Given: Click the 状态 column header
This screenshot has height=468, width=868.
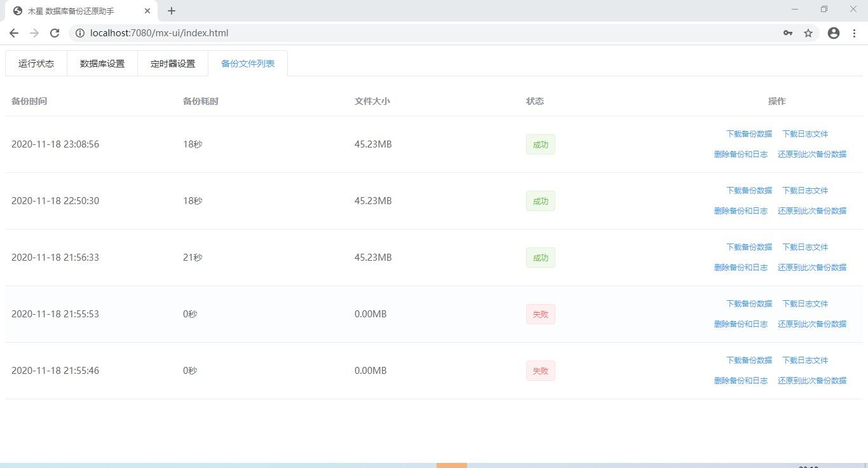Looking at the screenshot, I should click(535, 101).
